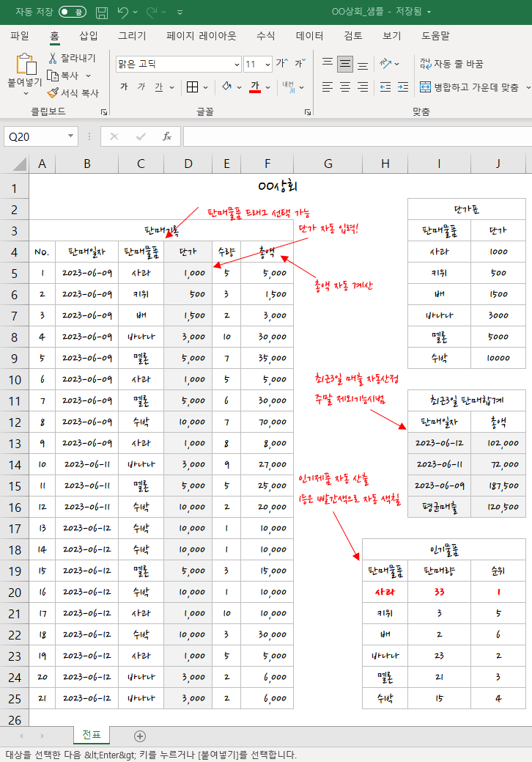The image size is (532, 762).
Task: Click the Save icon in title bar
Action: pos(102,12)
